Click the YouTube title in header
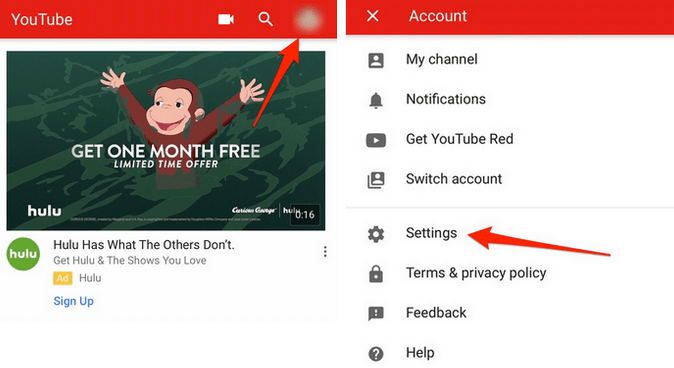The height and width of the screenshot is (368, 674). click(42, 19)
